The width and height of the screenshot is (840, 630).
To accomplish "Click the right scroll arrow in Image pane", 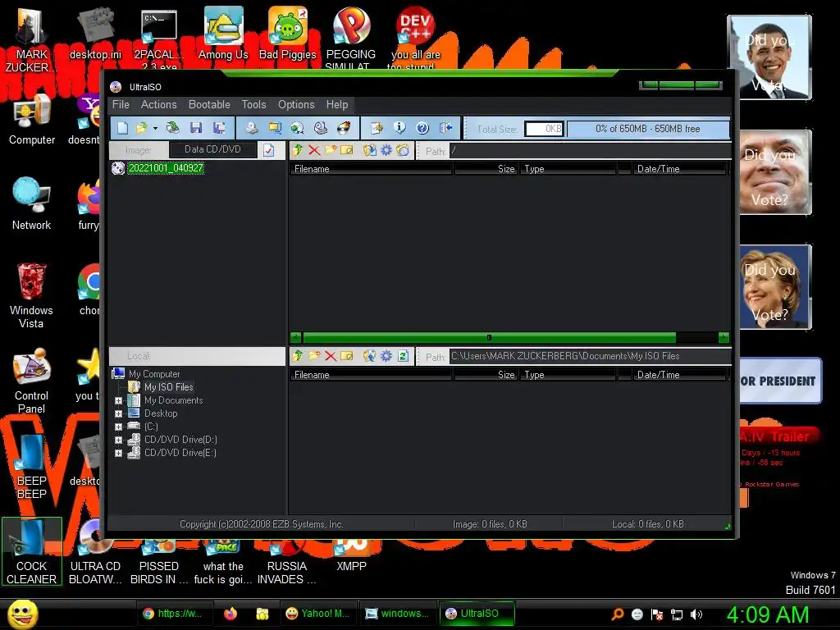I will 724,337.
